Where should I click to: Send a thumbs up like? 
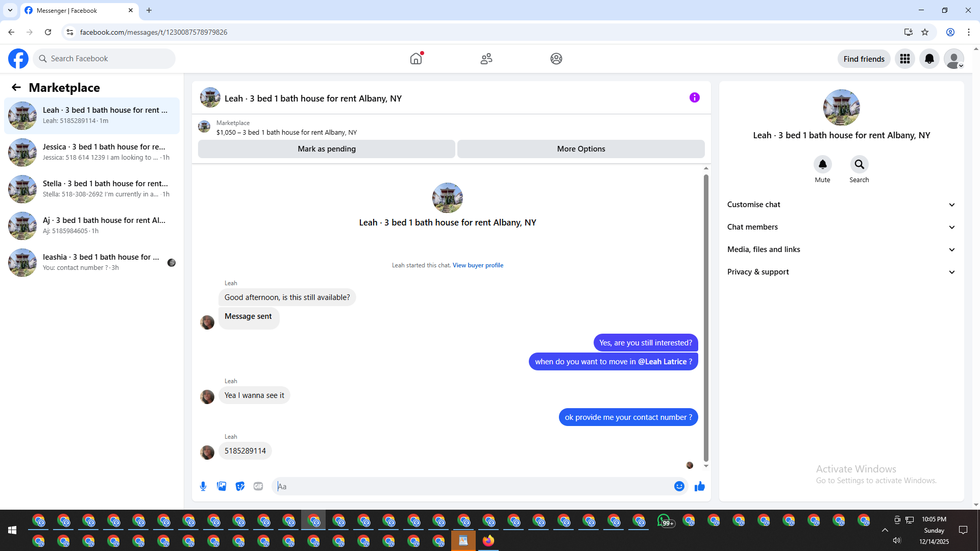[699, 486]
